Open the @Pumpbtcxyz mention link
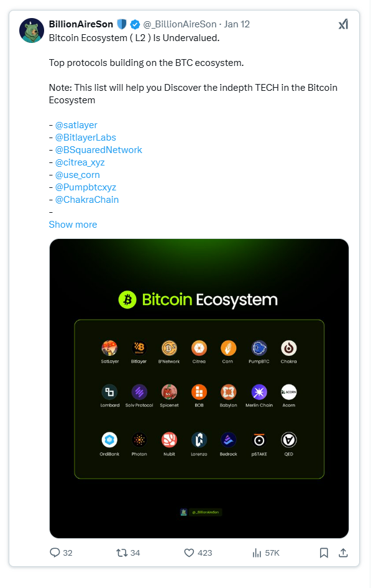The height and width of the screenshot is (588, 371). (x=86, y=187)
